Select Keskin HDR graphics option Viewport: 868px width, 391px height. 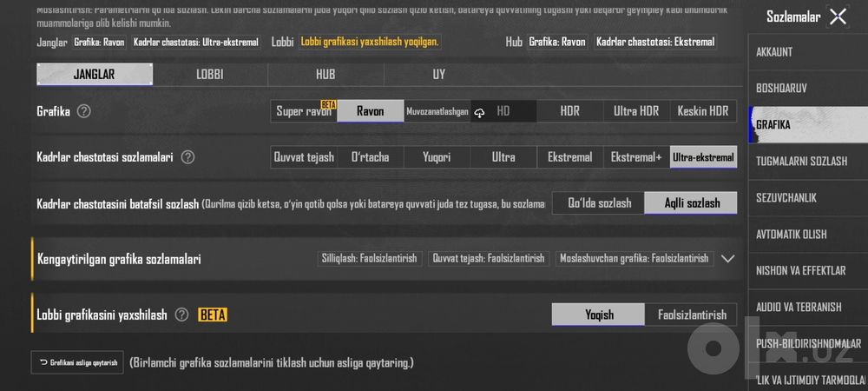point(703,111)
